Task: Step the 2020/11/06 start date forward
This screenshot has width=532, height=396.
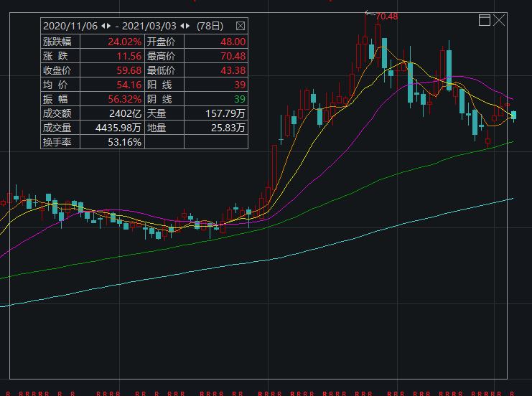Action: point(107,25)
